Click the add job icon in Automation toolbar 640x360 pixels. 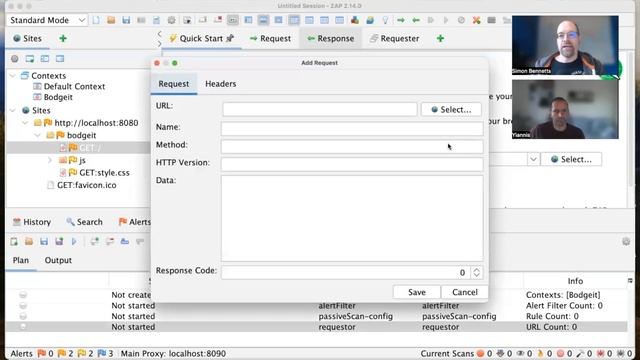coord(95,242)
